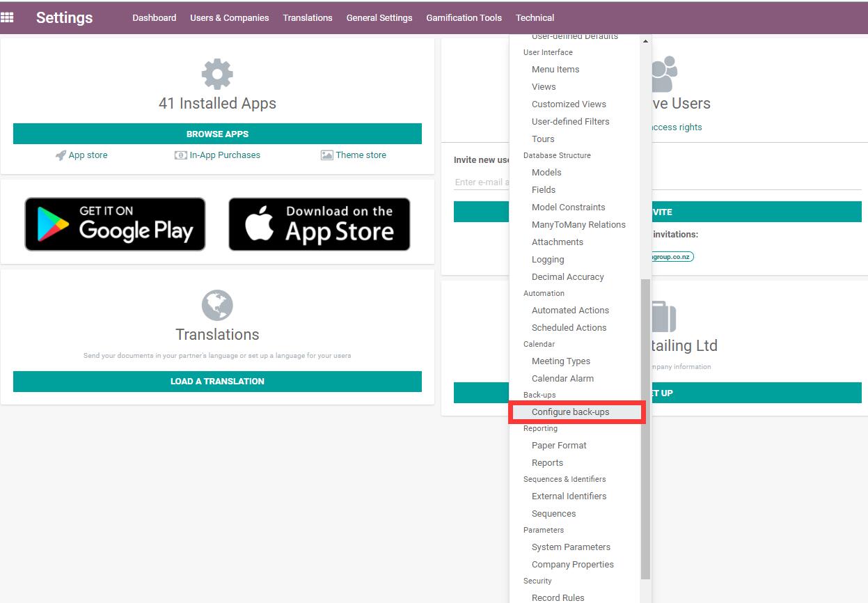Select Reports in the dropdown
Viewport: 868px width, 603px height.
(x=547, y=463)
